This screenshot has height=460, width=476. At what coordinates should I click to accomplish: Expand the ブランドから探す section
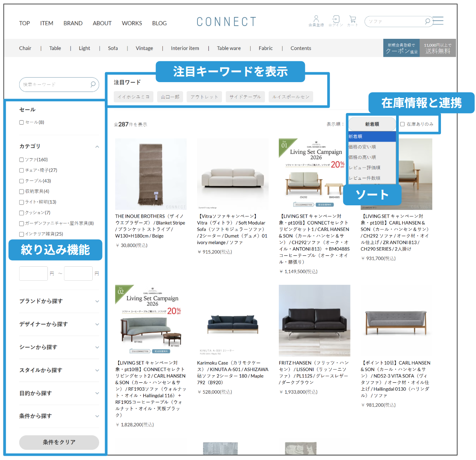pos(59,301)
